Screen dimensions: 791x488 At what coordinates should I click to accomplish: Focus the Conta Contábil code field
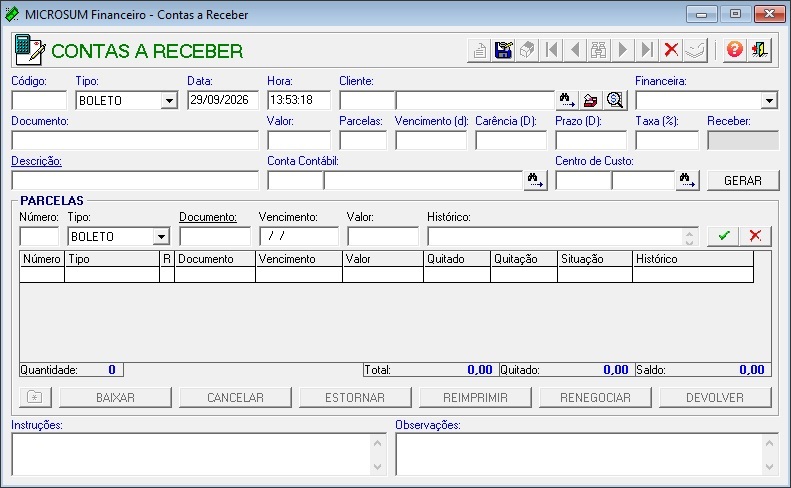(x=295, y=180)
